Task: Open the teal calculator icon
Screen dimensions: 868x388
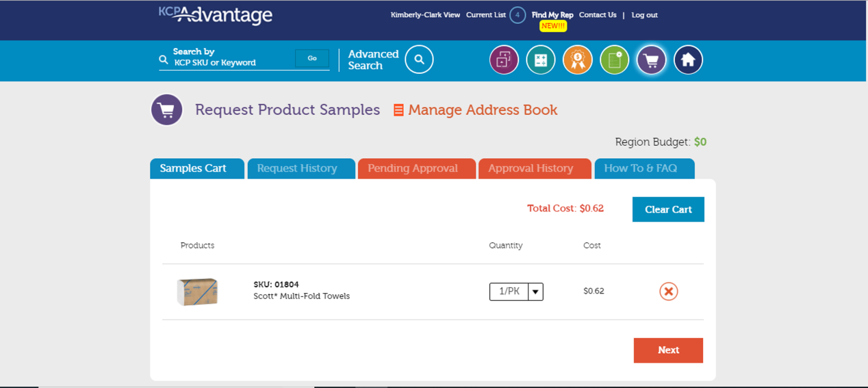Action: pos(541,60)
